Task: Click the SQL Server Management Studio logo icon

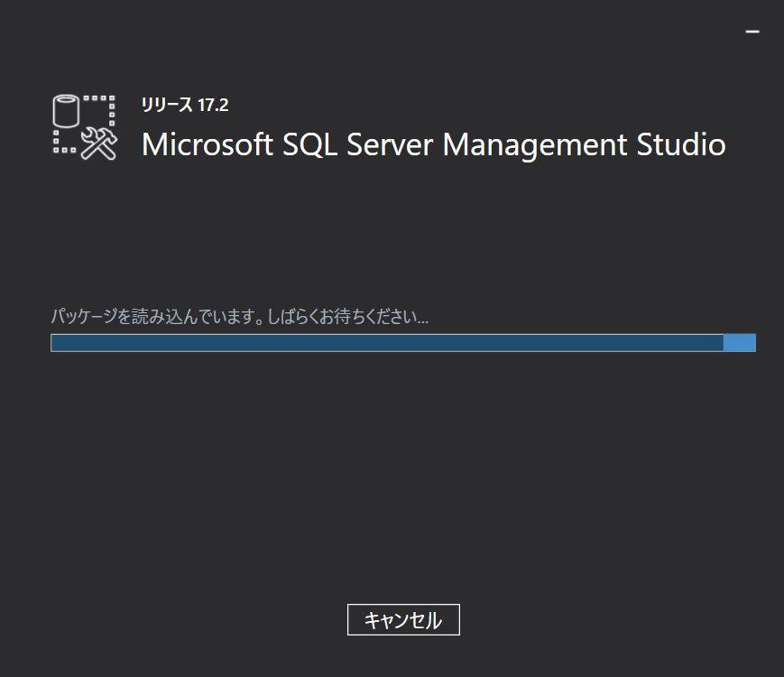Action: [x=85, y=127]
